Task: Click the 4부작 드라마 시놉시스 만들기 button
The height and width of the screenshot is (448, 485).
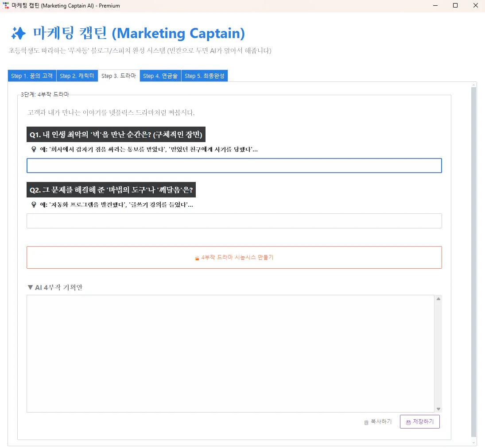Action: [234, 257]
